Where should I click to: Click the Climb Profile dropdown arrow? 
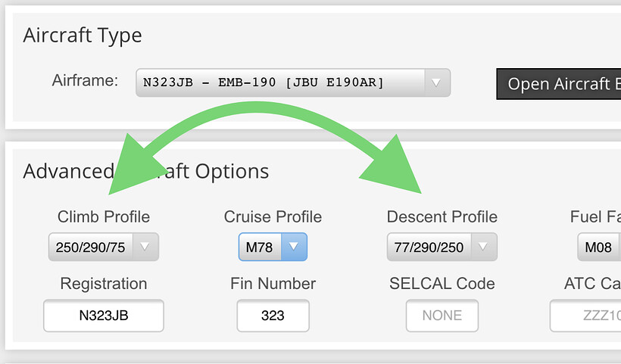[x=146, y=247]
